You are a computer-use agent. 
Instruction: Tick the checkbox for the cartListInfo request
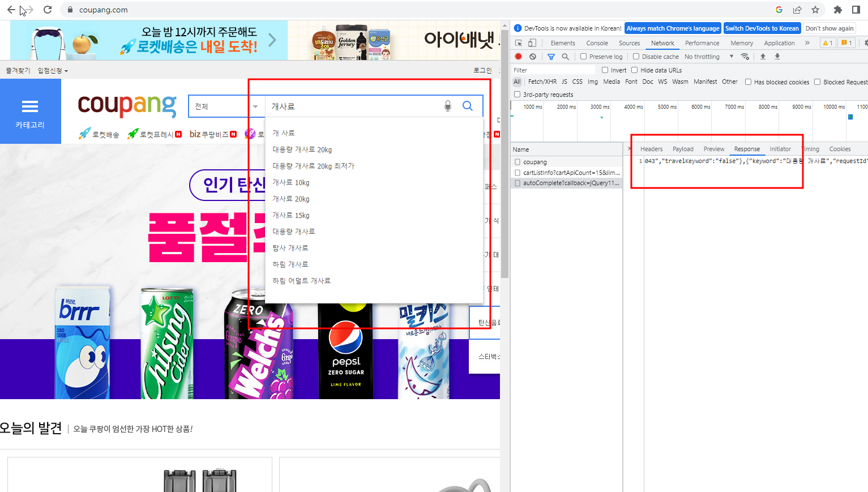[x=518, y=173]
